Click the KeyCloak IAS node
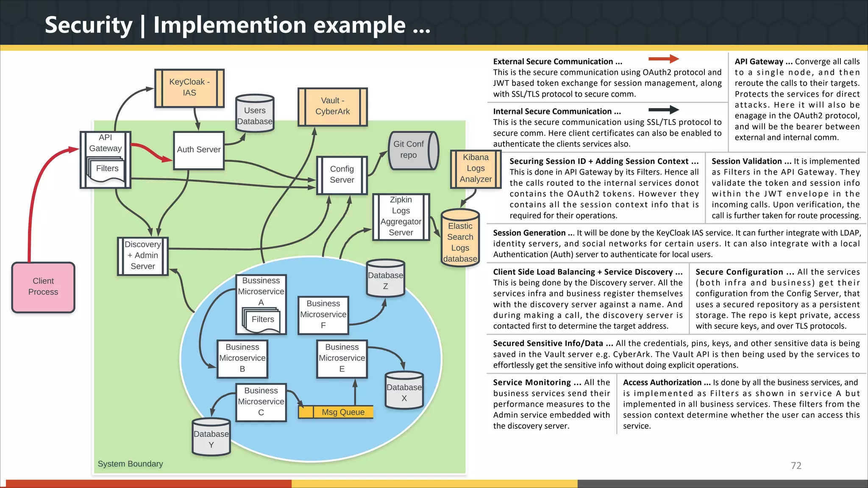This screenshot has width=868, height=488. (x=189, y=88)
